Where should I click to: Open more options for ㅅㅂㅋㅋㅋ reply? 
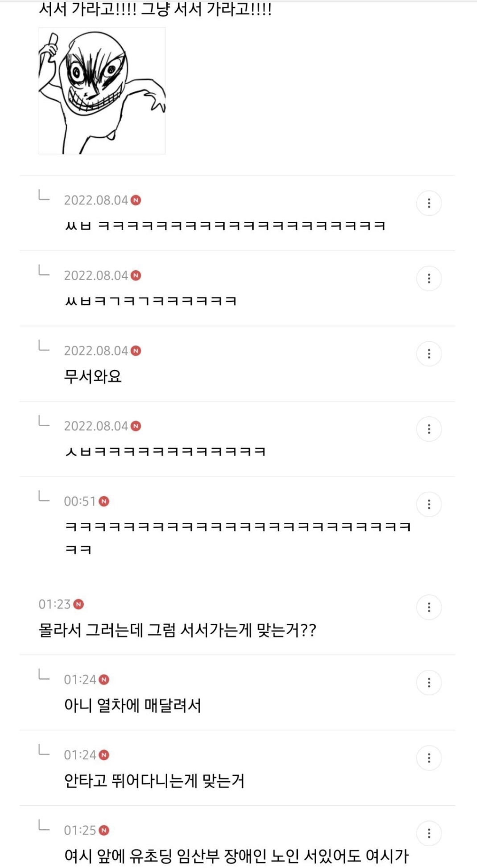[429, 429]
